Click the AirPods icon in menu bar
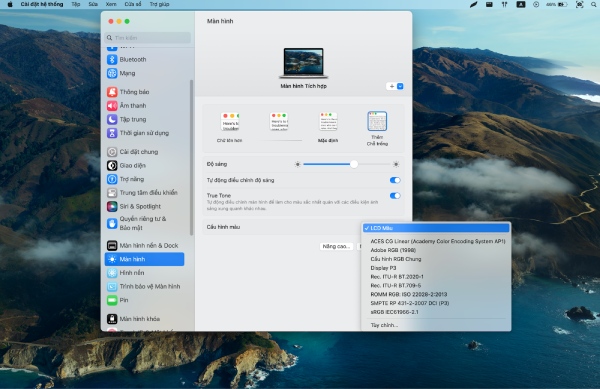The image size is (600, 389). coord(504,5)
